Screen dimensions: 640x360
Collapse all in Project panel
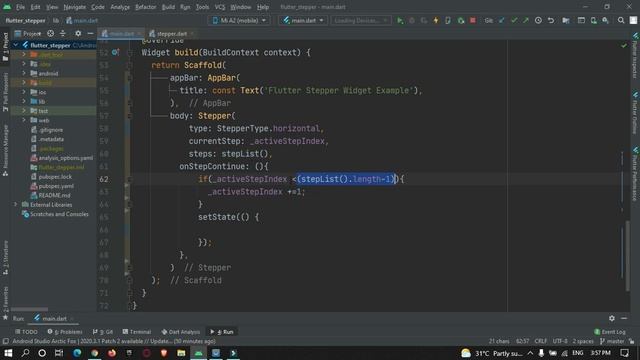click(62, 33)
